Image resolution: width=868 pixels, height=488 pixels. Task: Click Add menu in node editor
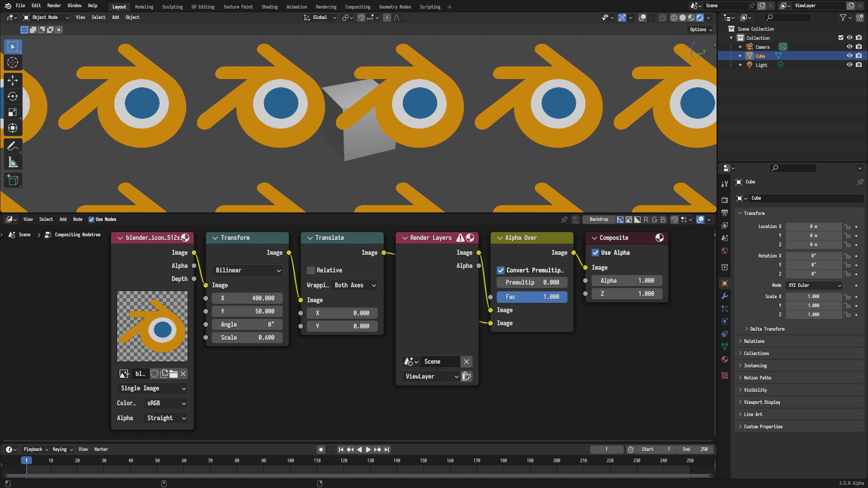click(x=63, y=219)
